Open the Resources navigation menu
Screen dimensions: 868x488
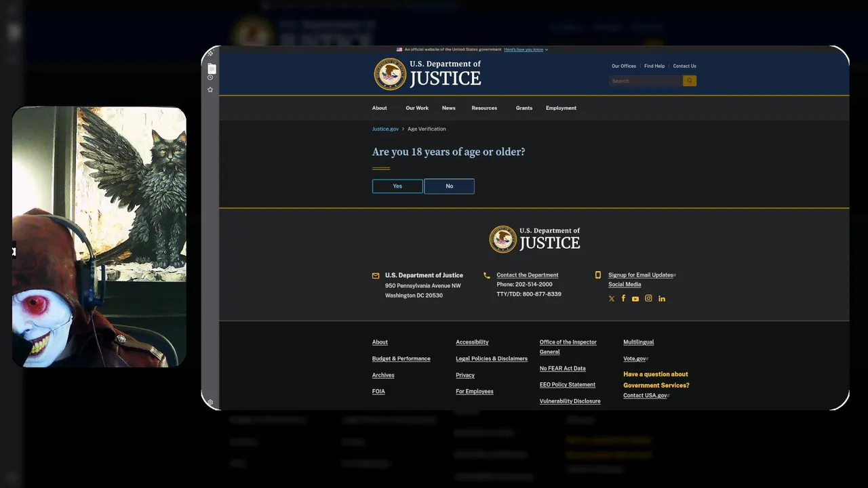tap(484, 108)
